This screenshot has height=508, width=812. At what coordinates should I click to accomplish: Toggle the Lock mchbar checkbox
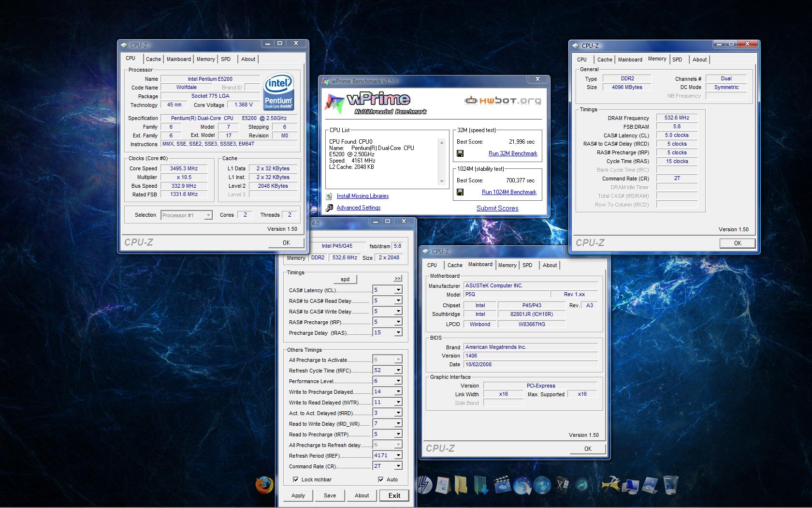coord(295,479)
